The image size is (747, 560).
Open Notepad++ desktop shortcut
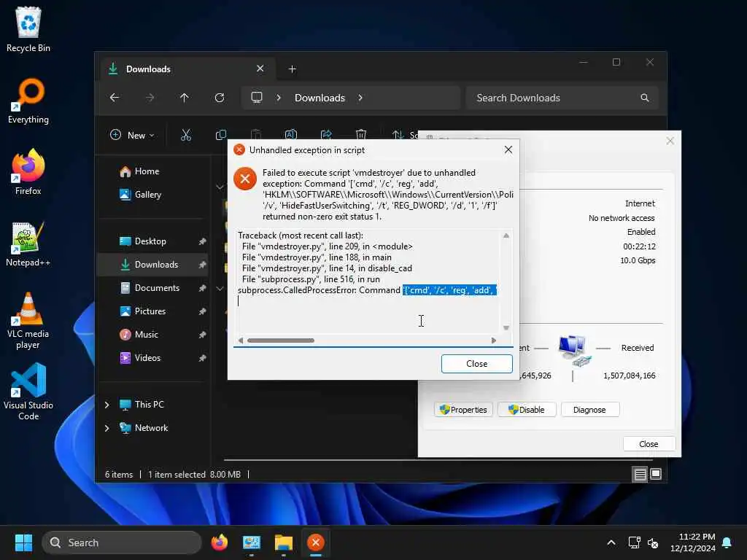click(28, 244)
